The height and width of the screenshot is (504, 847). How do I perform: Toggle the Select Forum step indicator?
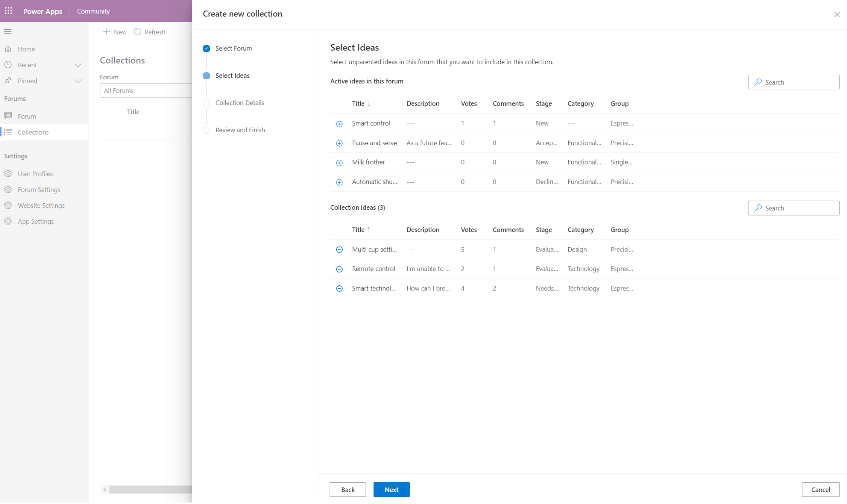tap(206, 48)
